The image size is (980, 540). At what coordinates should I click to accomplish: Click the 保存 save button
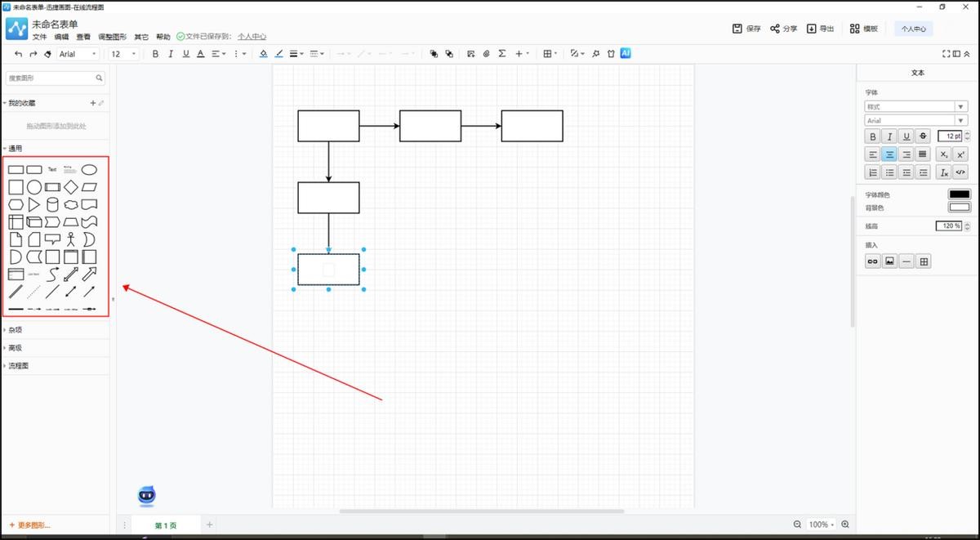click(746, 29)
